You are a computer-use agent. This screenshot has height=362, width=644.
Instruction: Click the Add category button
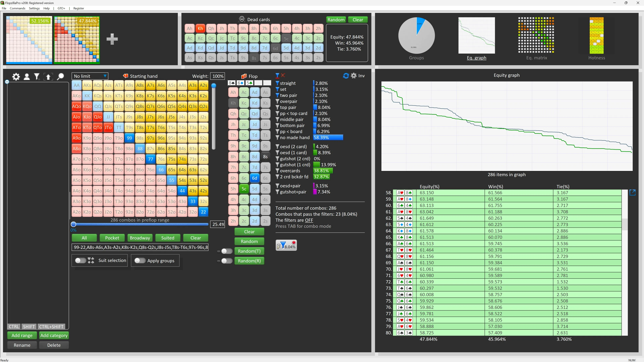pos(54,336)
